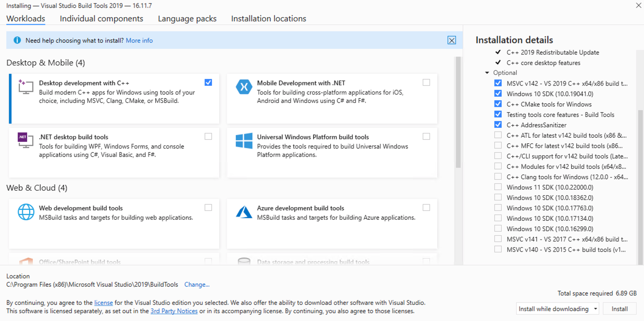This screenshot has width=644, height=321.
Task: Click the Universal Windows Platform build tools icon
Action: pos(245,141)
